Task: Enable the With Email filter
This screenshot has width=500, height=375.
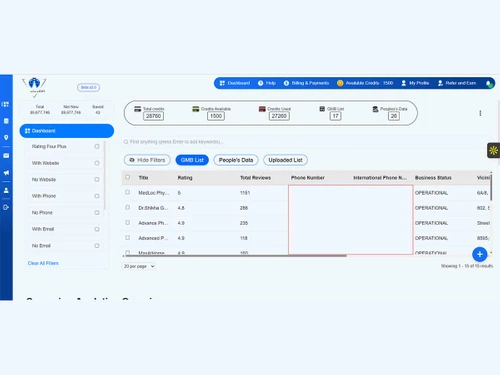Action: click(97, 229)
